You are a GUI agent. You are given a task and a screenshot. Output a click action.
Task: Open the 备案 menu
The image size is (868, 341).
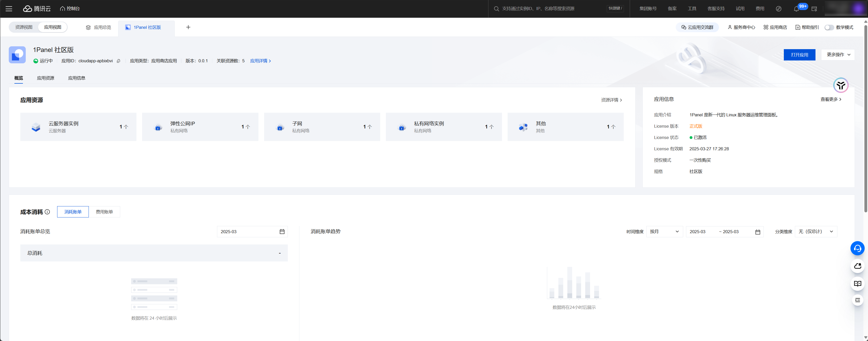click(x=672, y=9)
